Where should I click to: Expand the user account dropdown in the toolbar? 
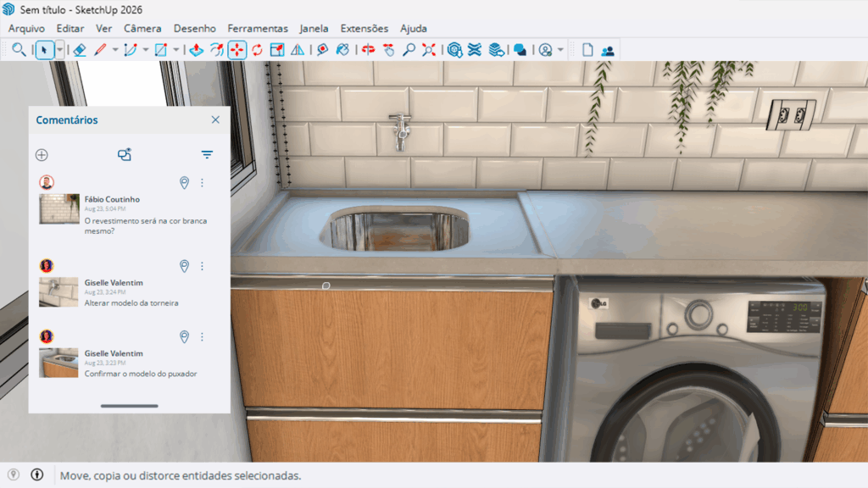(x=560, y=50)
